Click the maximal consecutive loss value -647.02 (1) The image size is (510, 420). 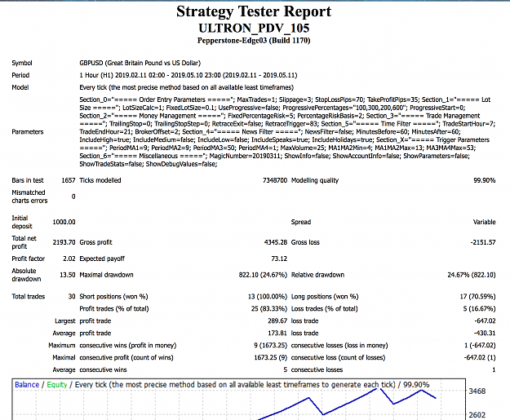pyautogui.click(x=480, y=357)
